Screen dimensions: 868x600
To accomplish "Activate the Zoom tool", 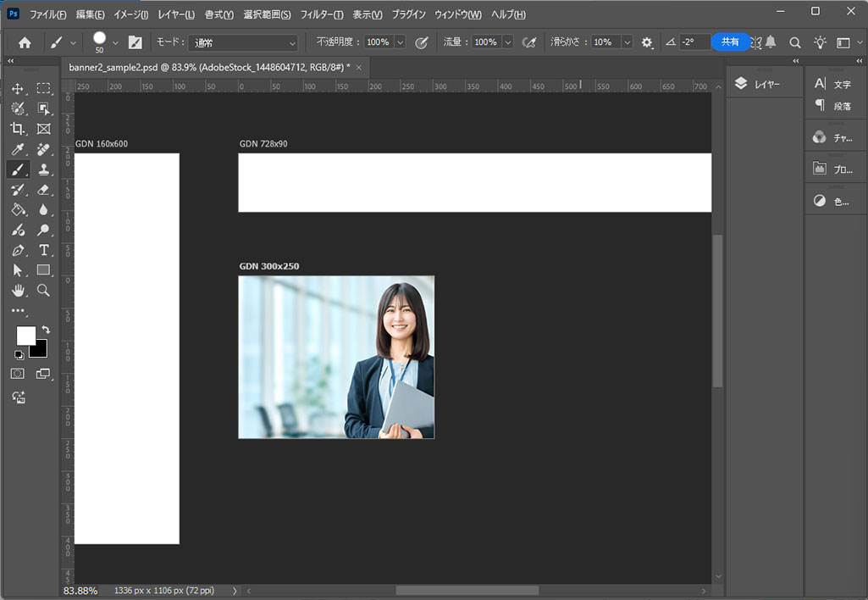I will click(44, 291).
